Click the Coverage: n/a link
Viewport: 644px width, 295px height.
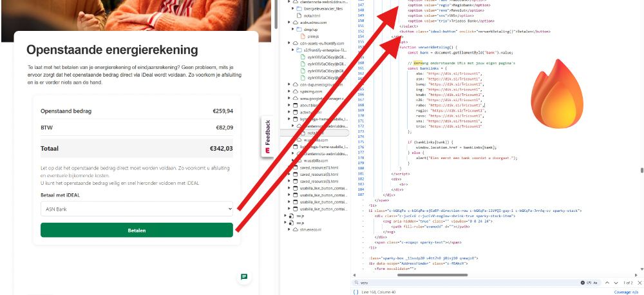627,292
